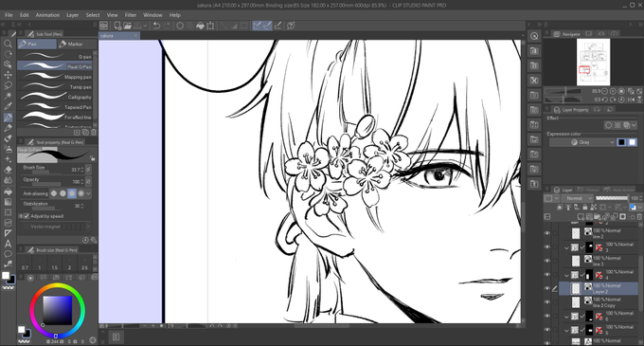
Task: Click the Navigator rotate left icon
Action: [604, 100]
